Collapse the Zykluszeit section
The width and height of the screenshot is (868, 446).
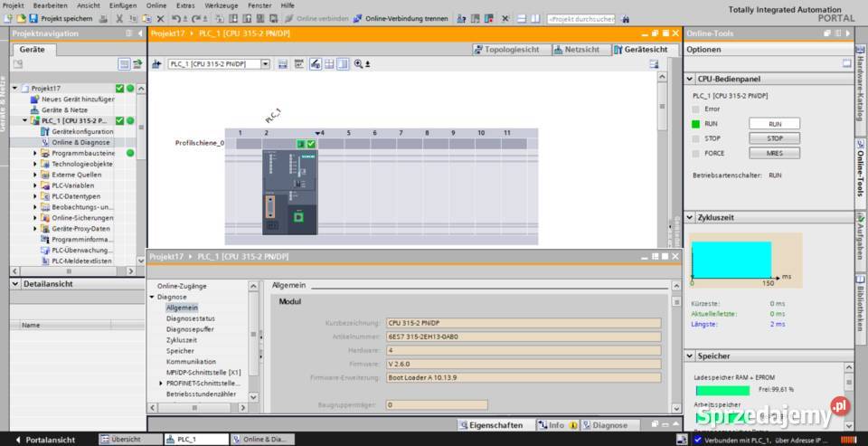click(690, 218)
